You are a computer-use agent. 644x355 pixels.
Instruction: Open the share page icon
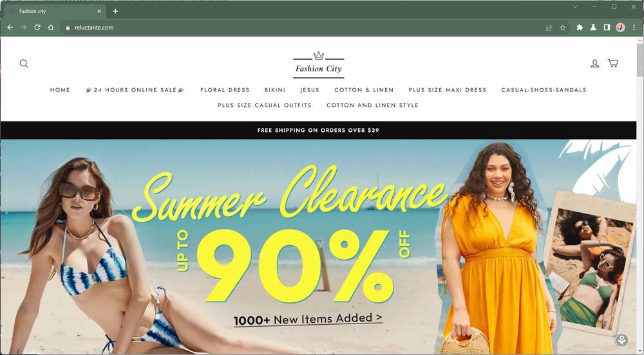(x=549, y=28)
